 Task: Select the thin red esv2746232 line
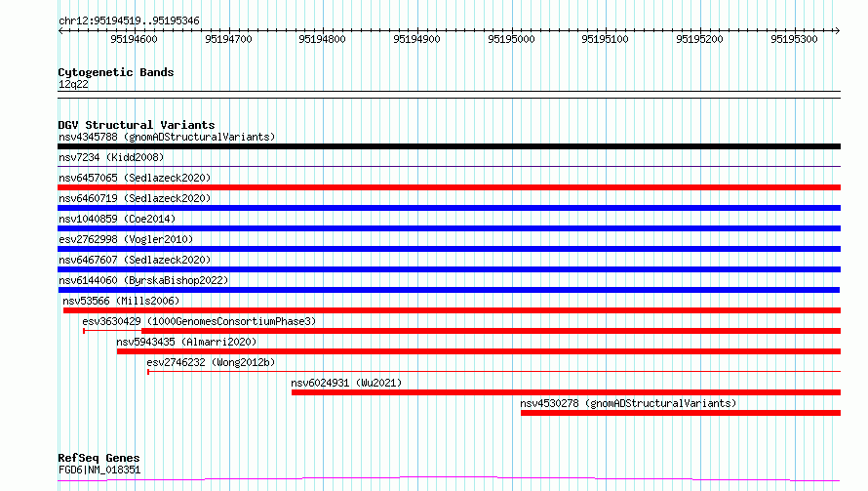pos(493,371)
